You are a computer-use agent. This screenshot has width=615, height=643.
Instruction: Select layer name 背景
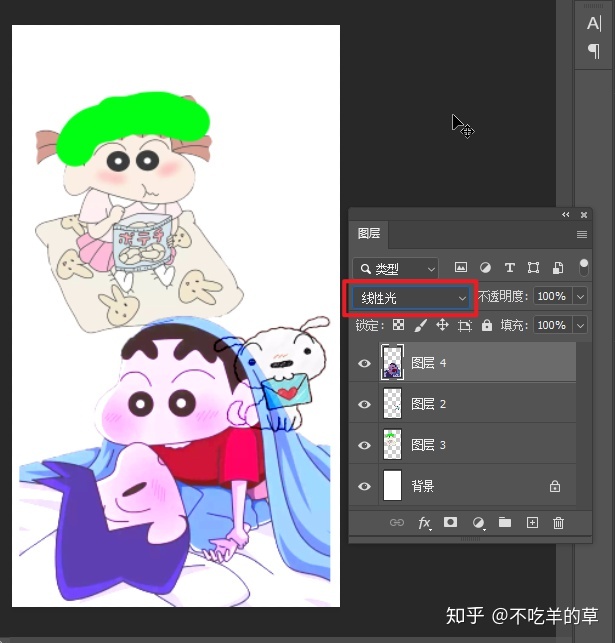tap(423, 486)
